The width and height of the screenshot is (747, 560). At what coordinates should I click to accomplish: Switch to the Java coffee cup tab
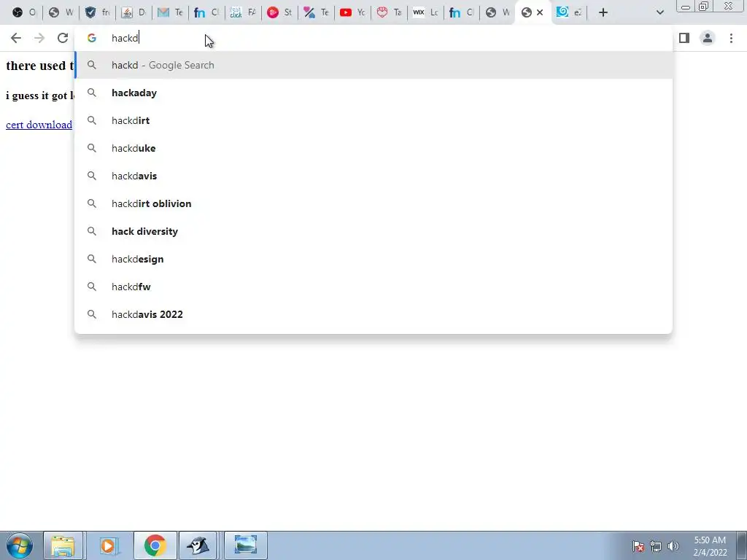(133, 13)
